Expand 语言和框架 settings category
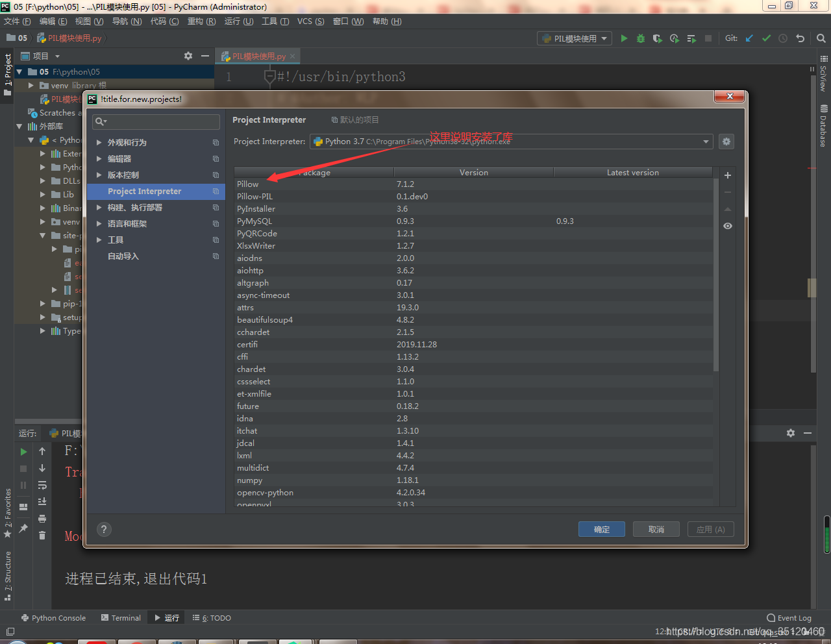The width and height of the screenshot is (831, 644). [99, 223]
